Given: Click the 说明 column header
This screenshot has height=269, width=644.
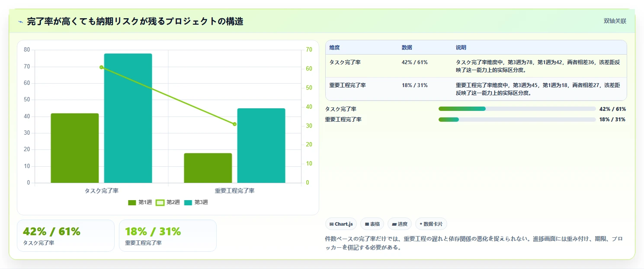Looking at the screenshot, I should click(461, 47).
